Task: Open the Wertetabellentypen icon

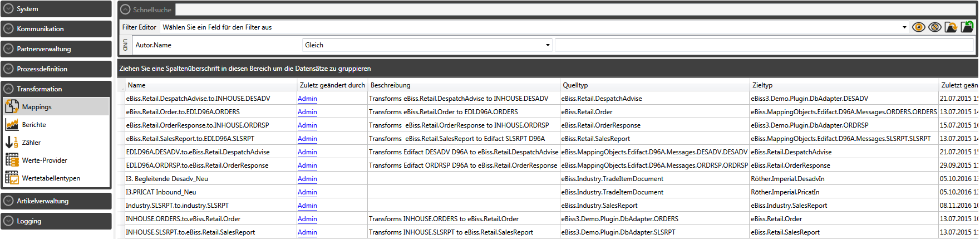Action: (12, 178)
